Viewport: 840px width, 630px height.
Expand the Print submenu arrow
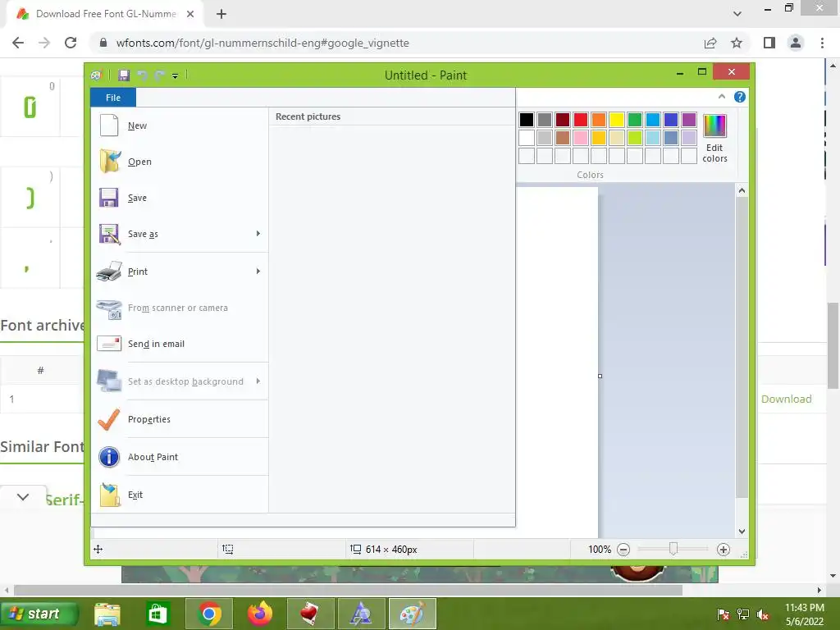pos(258,271)
